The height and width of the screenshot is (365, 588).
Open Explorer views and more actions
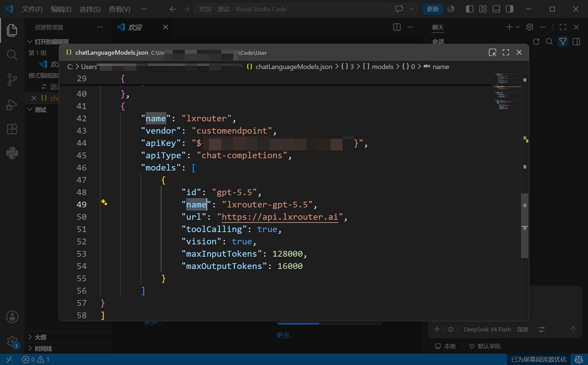pyautogui.click(x=100, y=27)
